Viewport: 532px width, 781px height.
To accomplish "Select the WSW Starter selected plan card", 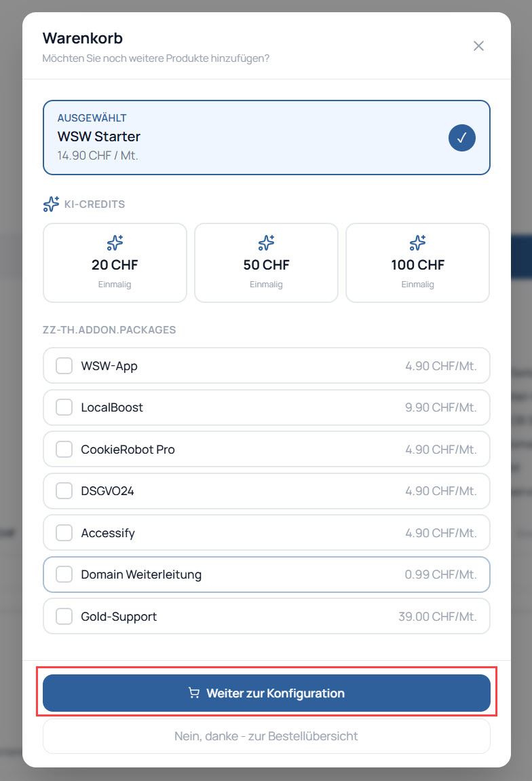I will [x=244, y=138].
